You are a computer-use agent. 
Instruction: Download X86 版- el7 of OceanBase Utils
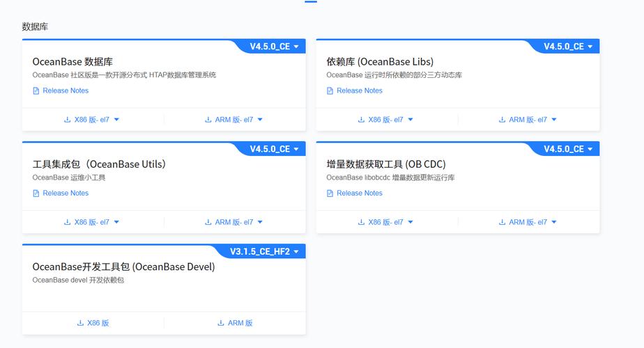91,222
